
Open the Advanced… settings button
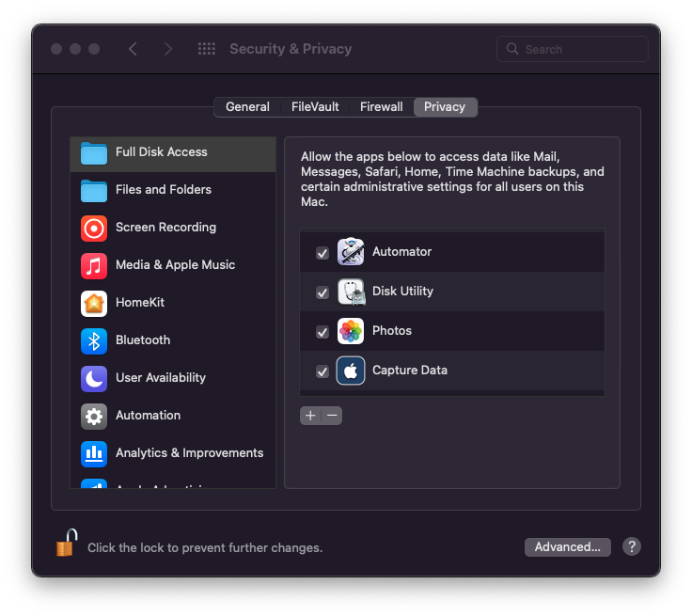[x=568, y=547]
